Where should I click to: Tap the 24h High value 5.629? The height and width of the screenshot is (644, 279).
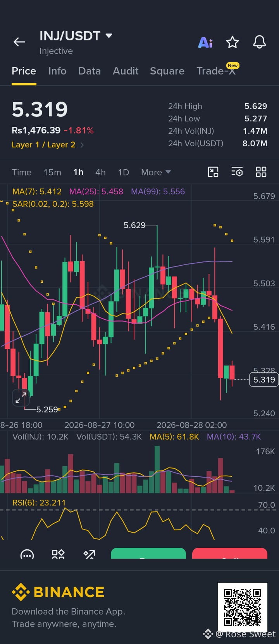tap(256, 106)
